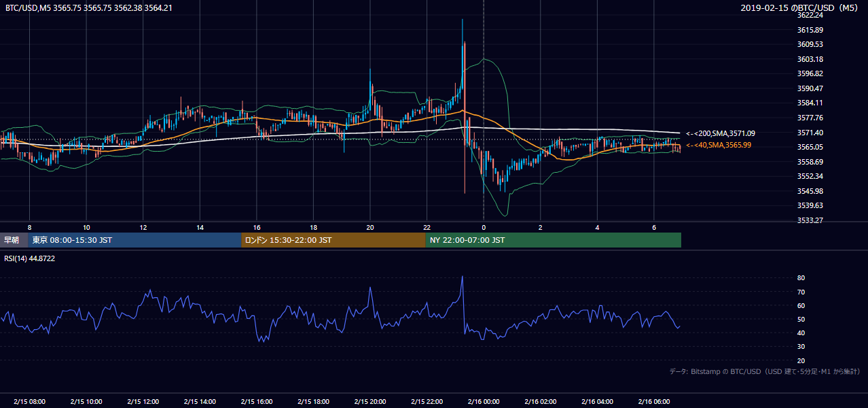The image size is (868, 408).
Task: Click price axis label 3571.40
Action: 810,133
